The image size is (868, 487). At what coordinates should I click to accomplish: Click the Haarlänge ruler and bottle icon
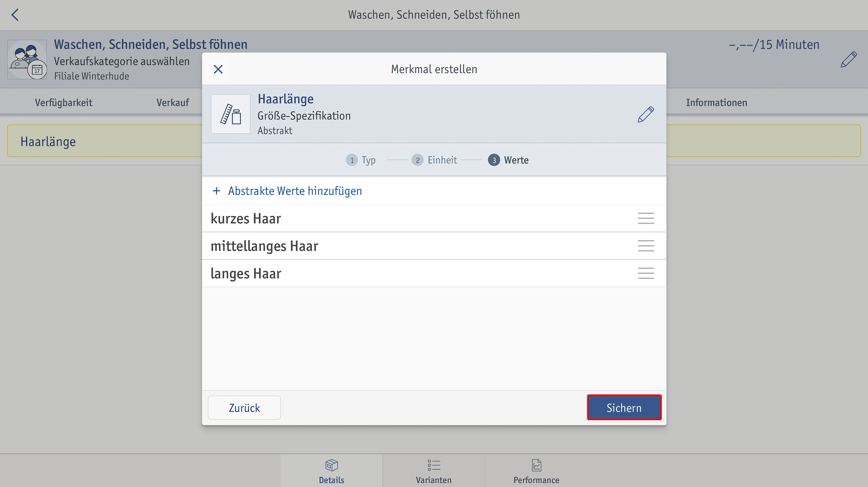(230, 114)
